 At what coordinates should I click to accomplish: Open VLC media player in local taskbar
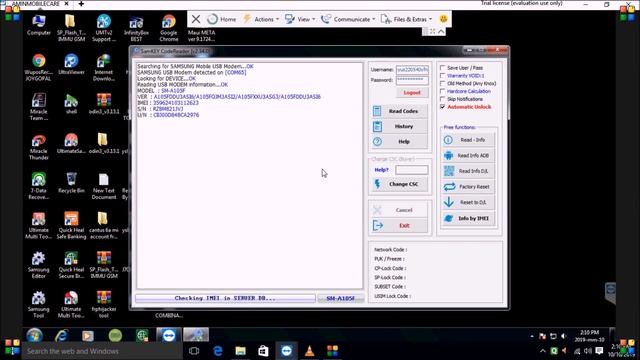[309, 351]
